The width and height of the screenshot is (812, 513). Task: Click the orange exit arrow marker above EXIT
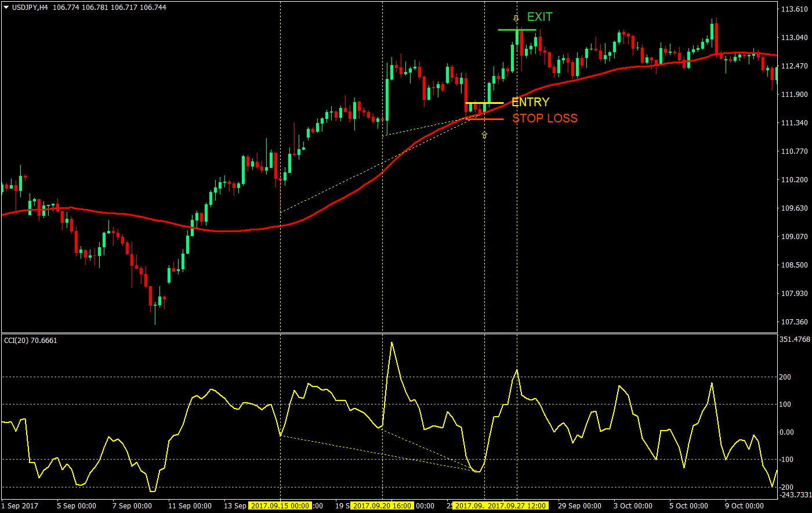tap(516, 18)
